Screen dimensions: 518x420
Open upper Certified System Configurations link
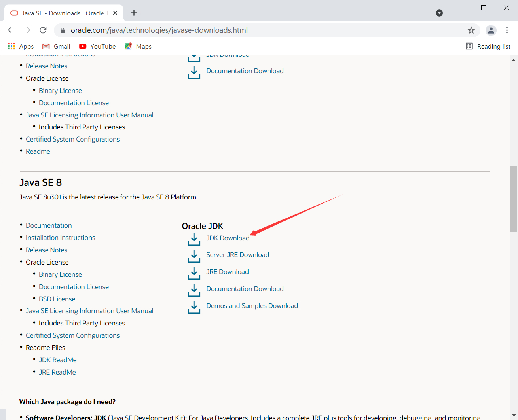73,139
